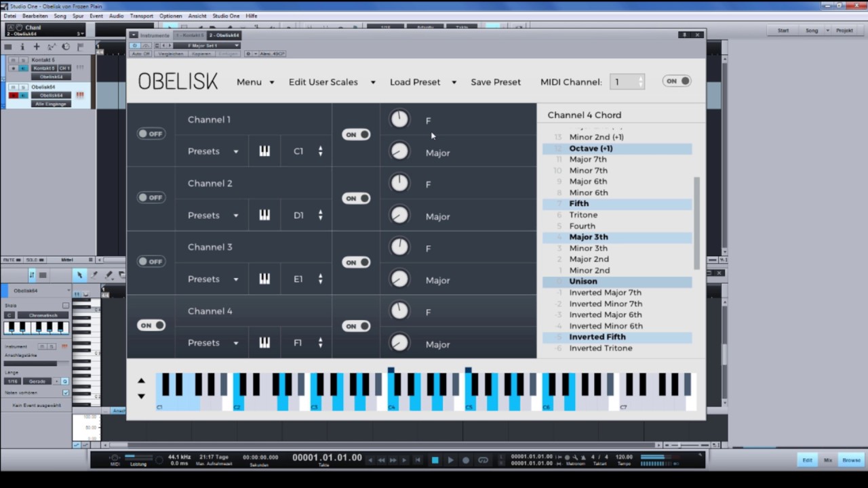Click the Browse button at bottom right
Screen dimensions: 868x488
coord(851,460)
